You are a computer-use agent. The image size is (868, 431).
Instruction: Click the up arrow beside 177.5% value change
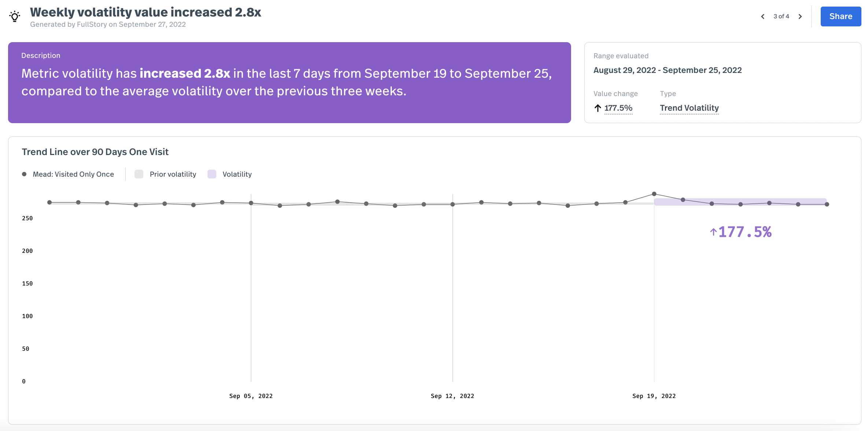[598, 108]
